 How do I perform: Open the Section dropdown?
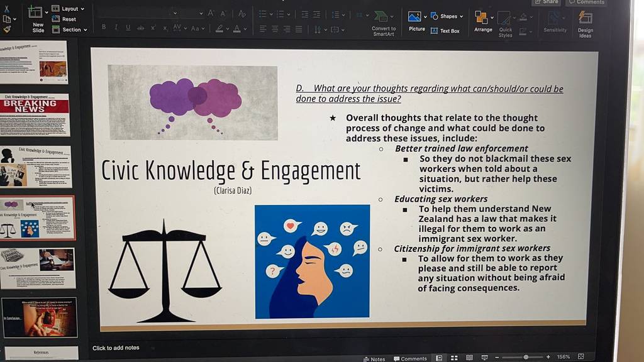(69, 30)
